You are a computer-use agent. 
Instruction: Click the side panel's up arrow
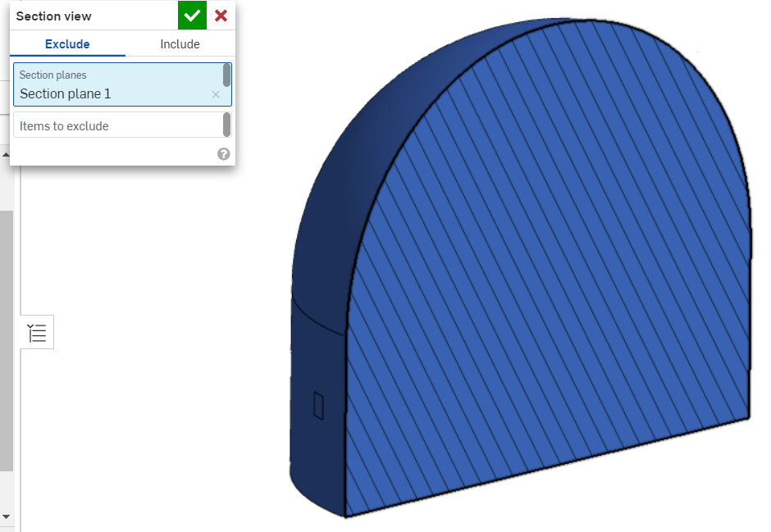6,155
